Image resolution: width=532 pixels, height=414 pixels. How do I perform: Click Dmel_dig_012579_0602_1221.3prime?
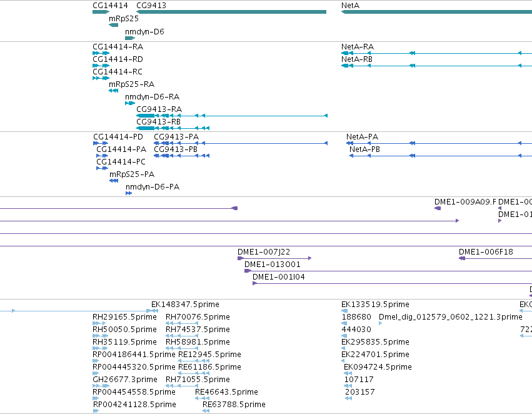point(451,317)
